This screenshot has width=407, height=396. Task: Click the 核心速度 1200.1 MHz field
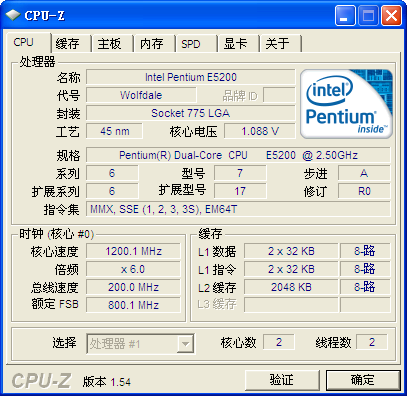point(133,251)
